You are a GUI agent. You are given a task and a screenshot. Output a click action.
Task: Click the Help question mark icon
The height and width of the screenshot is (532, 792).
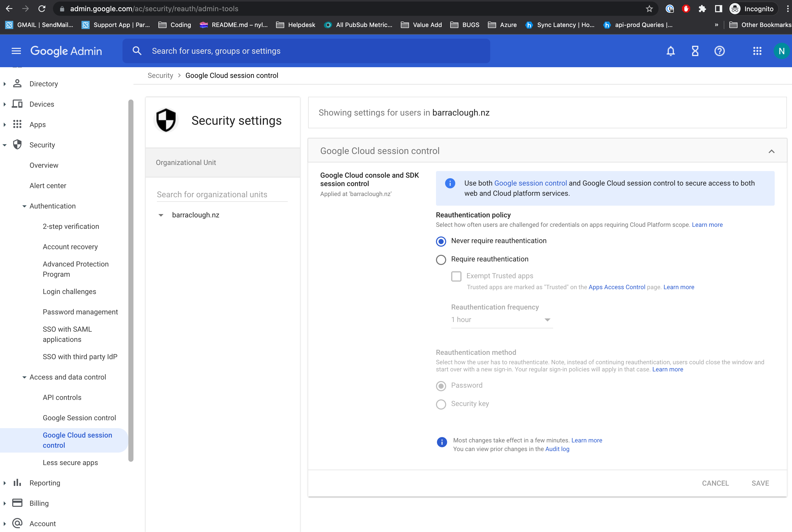coord(719,51)
